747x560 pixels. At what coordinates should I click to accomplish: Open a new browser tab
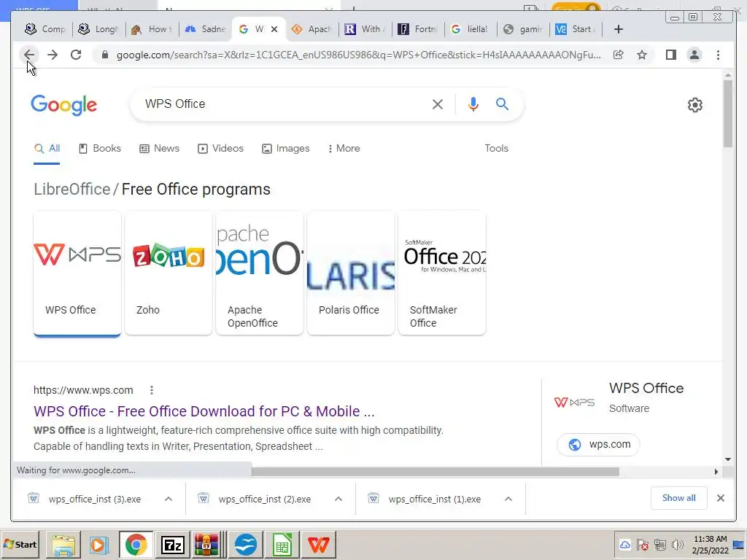[619, 29]
